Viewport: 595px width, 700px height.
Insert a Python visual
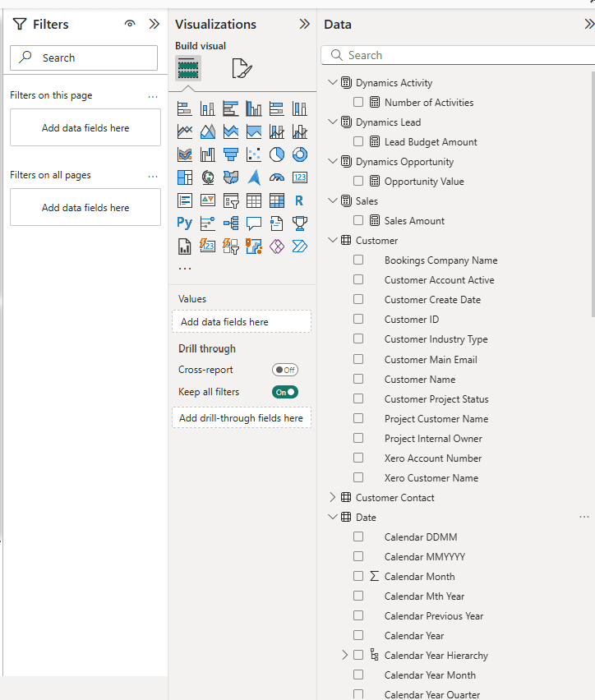pyautogui.click(x=185, y=223)
